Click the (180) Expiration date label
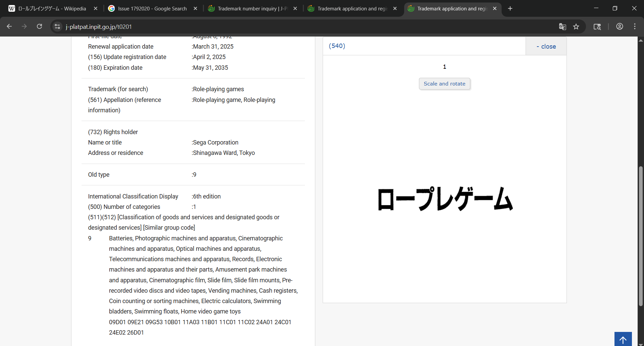Image resolution: width=644 pixels, height=346 pixels. point(115,68)
